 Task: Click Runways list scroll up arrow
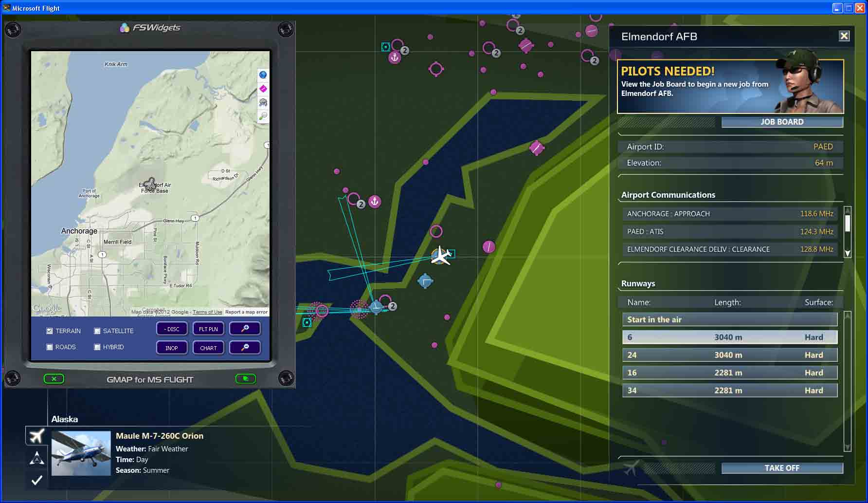pos(847,316)
